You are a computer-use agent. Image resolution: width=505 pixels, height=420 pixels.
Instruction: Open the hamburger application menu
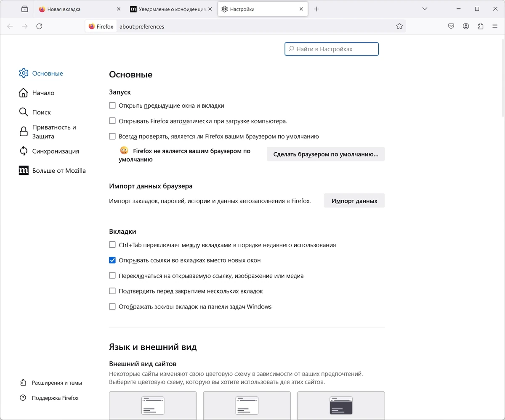point(495,26)
